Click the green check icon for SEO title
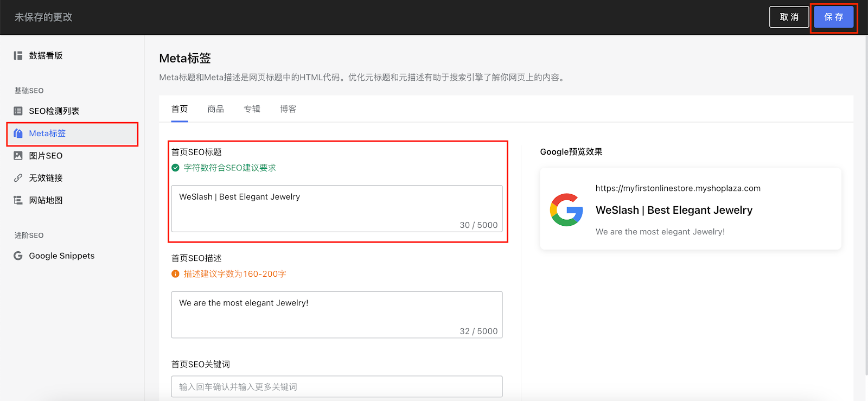This screenshot has height=401, width=868. 175,168
